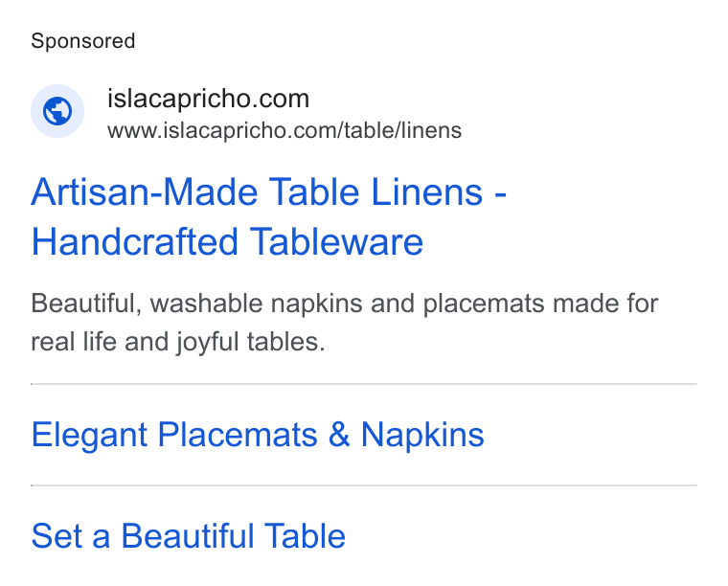This screenshot has width=728, height=586.
Task: Open the Set a Beautiful Table sitelink
Action: pyautogui.click(x=189, y=536)
